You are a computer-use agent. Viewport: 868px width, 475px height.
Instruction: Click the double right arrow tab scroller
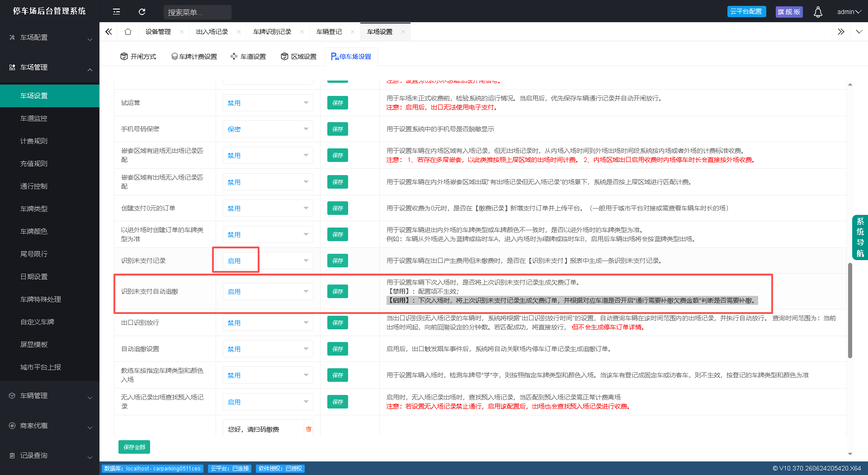[x=841, y=32]
